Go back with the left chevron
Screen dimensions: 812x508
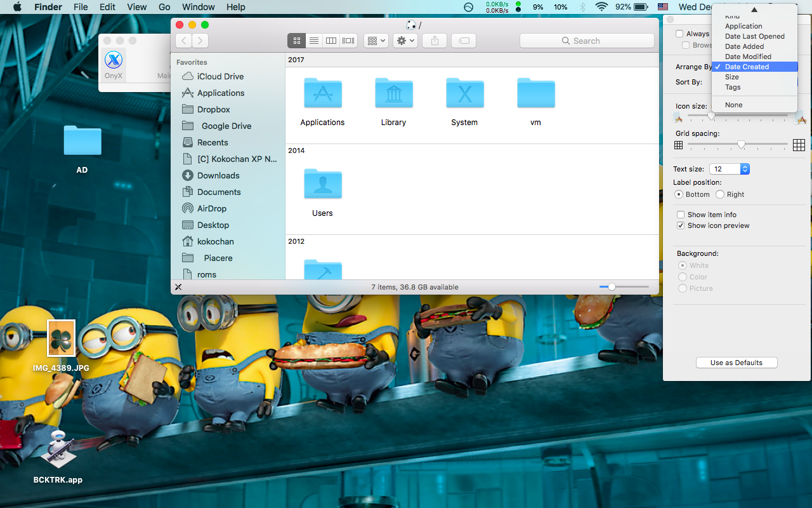point(184,41)
